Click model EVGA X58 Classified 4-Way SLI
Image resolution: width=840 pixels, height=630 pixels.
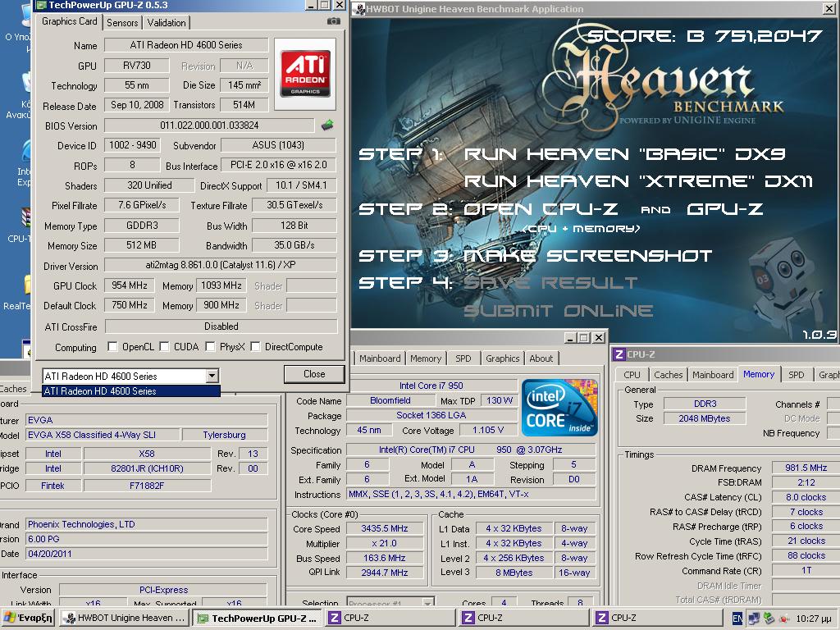pyautogui.click(x=102, y=435)
